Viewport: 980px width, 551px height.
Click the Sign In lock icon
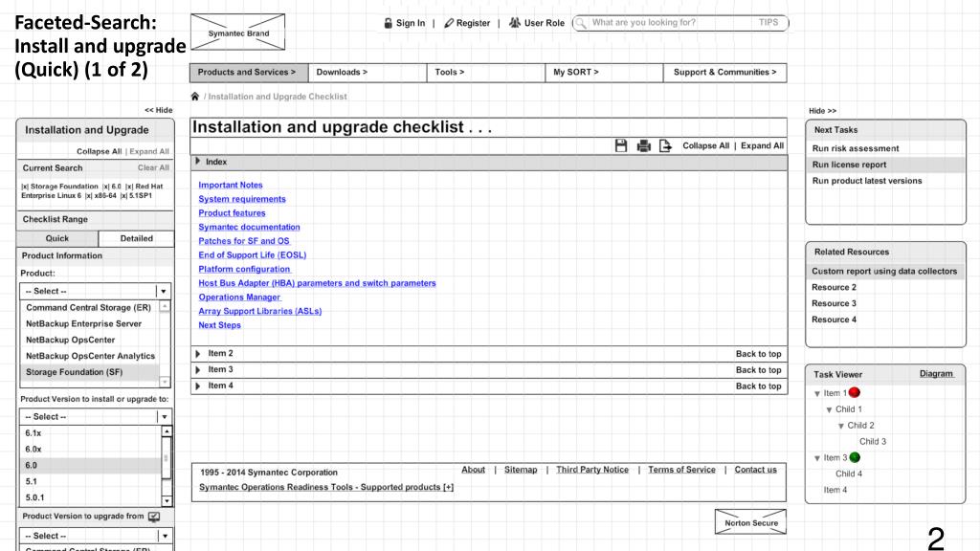pyautogui.click(x=389, y=23)
